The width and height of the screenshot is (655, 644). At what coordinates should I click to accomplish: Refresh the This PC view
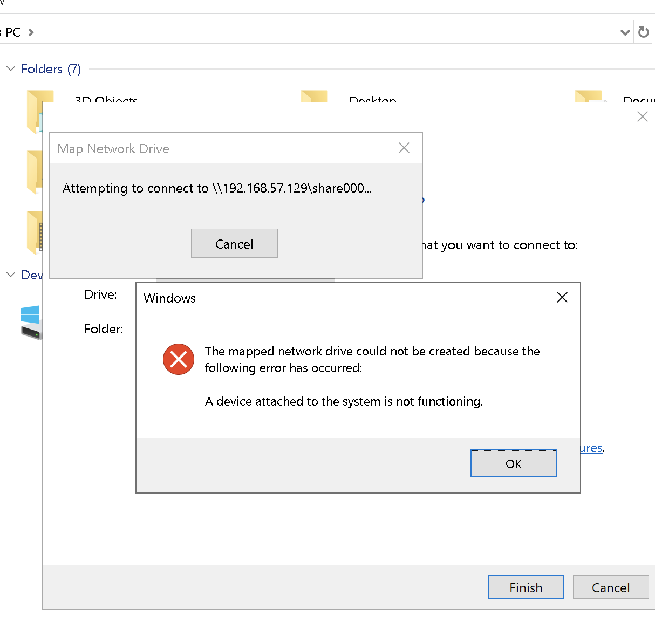(x=643, y=32)
